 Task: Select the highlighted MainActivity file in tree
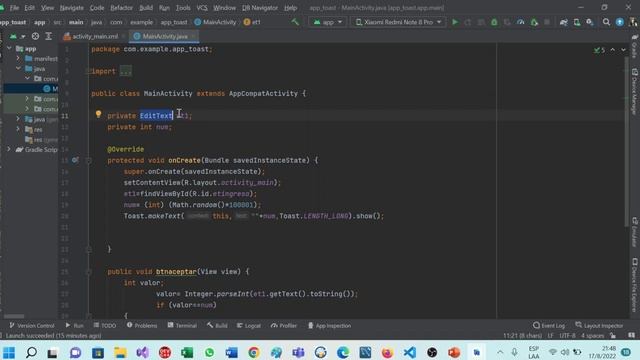click(31, 89)
